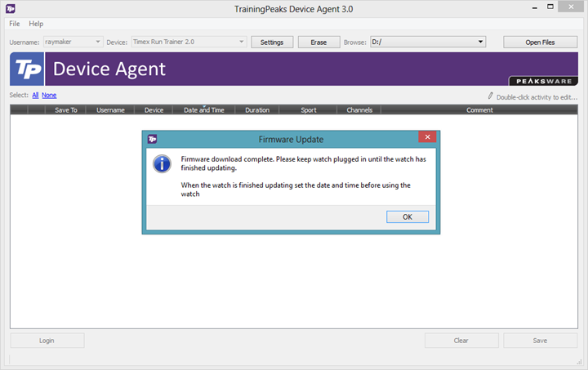Open the Help menu
This screenshot has width=588, height=370.
[36, 24]
